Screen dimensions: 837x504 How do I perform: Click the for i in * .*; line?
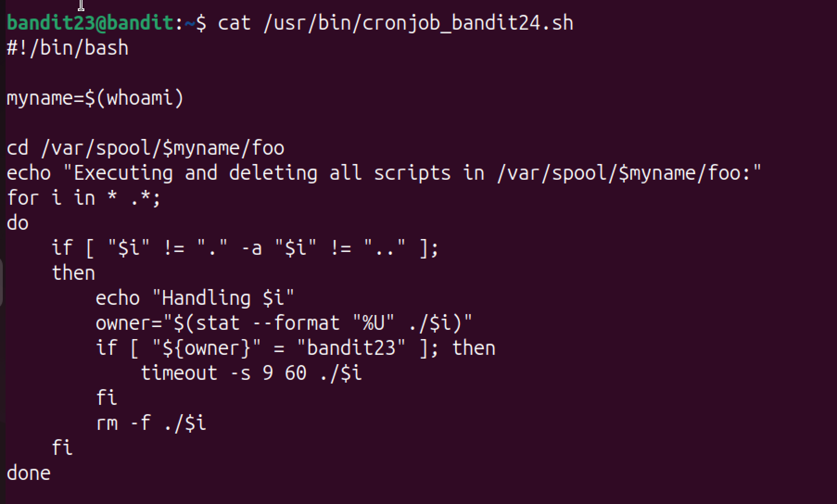coord(84,198)
